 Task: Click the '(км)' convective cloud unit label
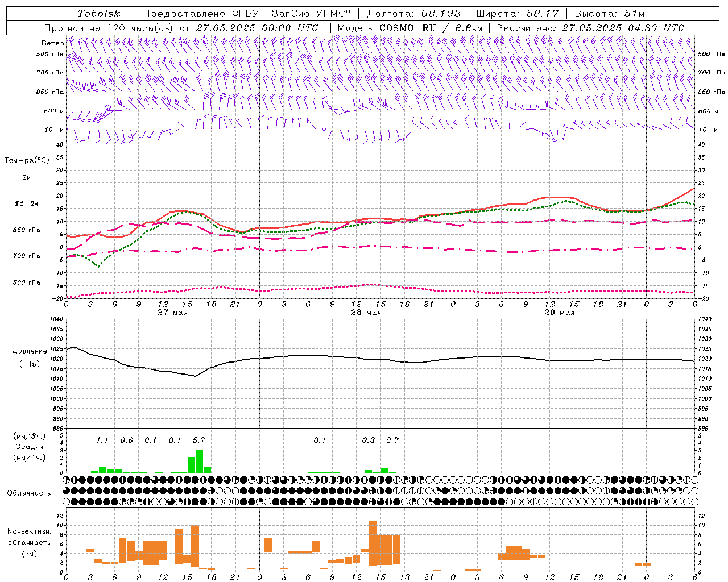pyautogui.click(x=30, y=554)
